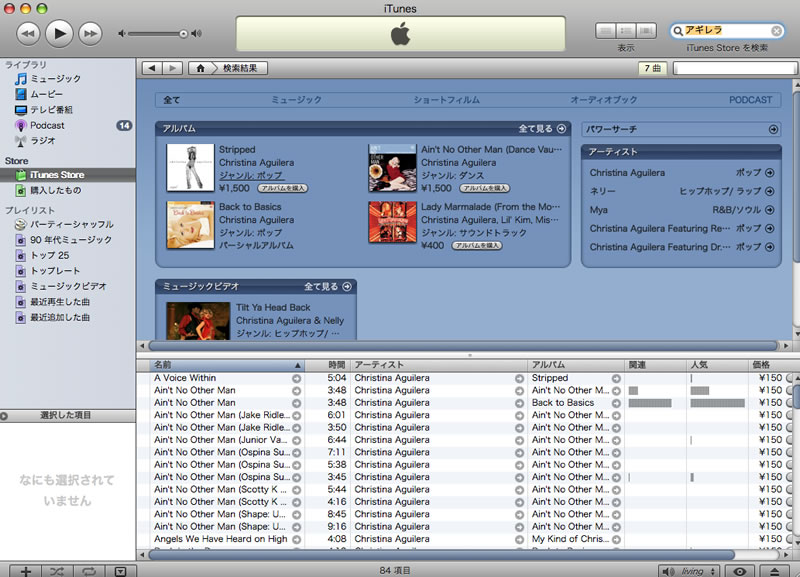This screenshot has height=577, width=800.
Task: Toggle repeat mode button
Action: pyautogui.click(x=89, y=570)
